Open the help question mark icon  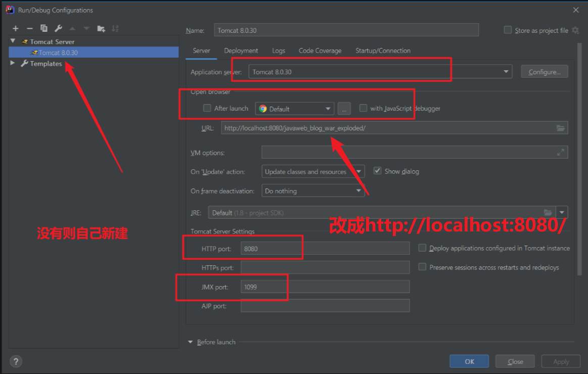coord(16,362)
